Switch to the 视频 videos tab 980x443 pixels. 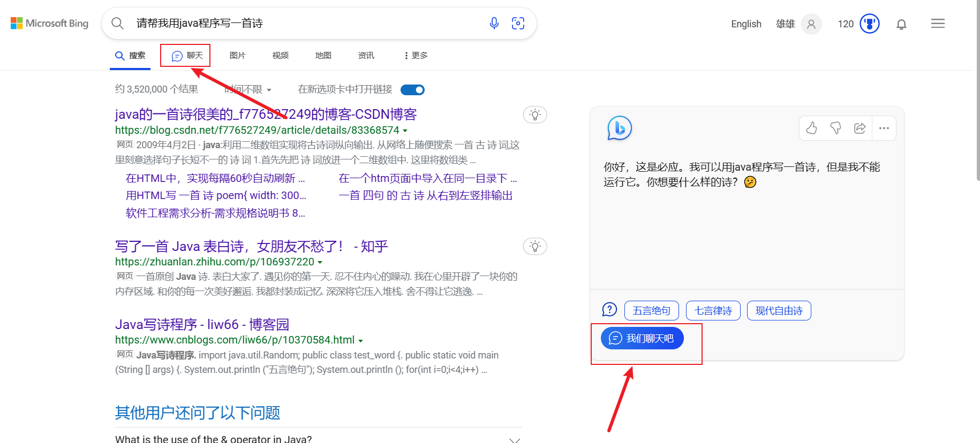(x=280, y=56)
